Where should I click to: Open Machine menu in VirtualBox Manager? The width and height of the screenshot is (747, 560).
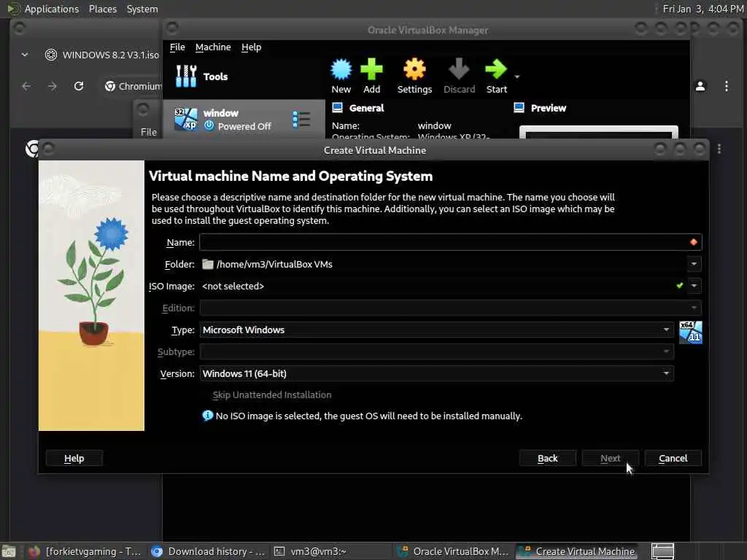click(x=213, y=47)
